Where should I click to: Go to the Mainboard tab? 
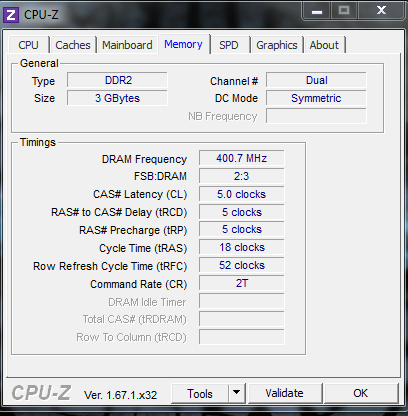(x=127, y=45)
